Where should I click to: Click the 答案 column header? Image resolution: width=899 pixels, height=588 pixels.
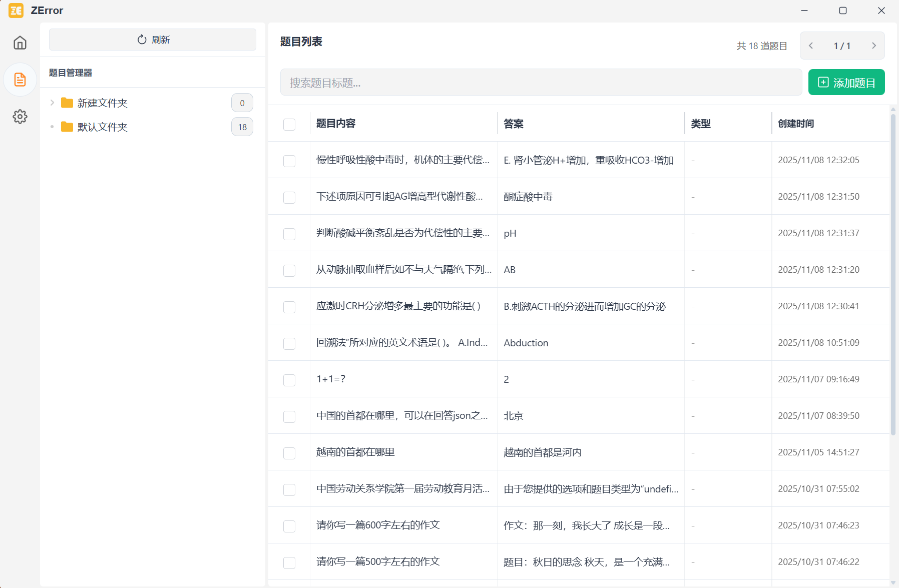pyautogui.click(x=514, y=124)
